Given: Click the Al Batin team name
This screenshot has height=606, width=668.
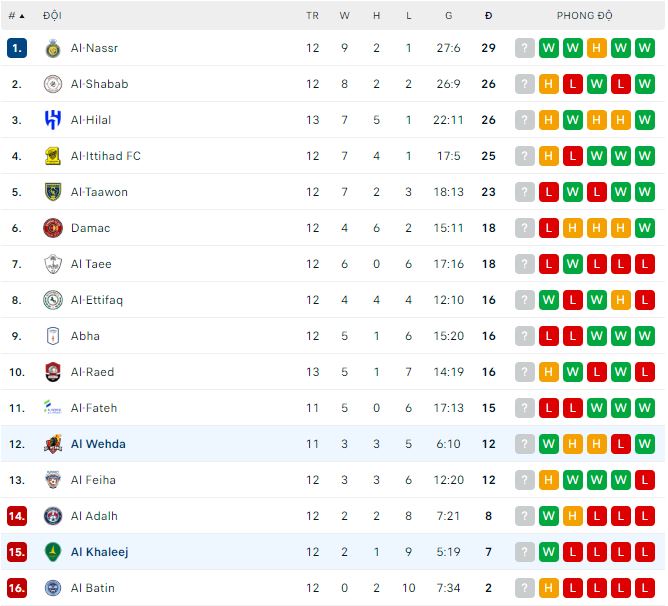Looking at the screenshot, I should [93, 588].
